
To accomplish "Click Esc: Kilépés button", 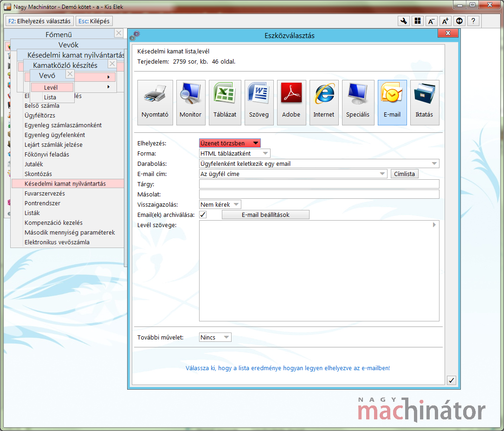I will (94, 21).
